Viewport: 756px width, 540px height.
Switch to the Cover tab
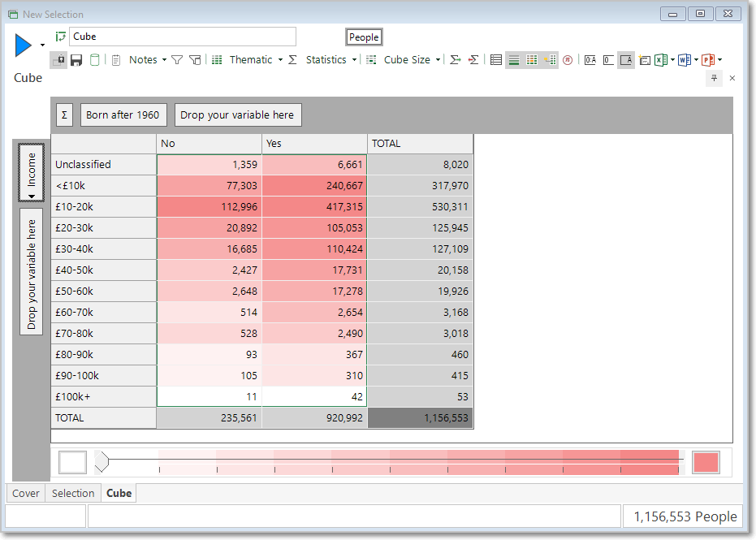pos(25,493)
